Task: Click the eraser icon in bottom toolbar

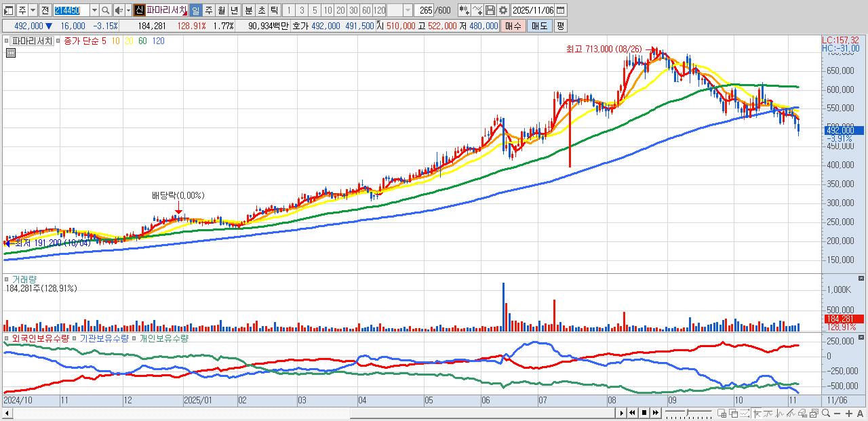Action: coord(802,413)
